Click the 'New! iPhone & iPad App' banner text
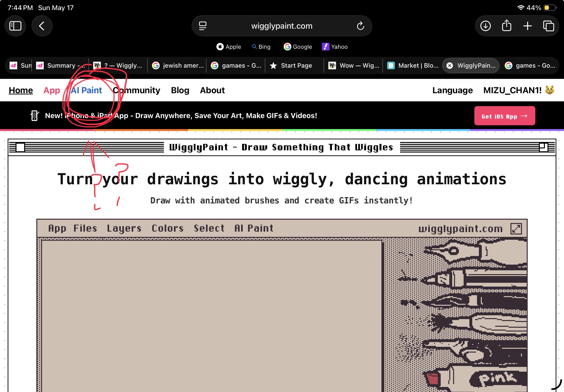 181,116
